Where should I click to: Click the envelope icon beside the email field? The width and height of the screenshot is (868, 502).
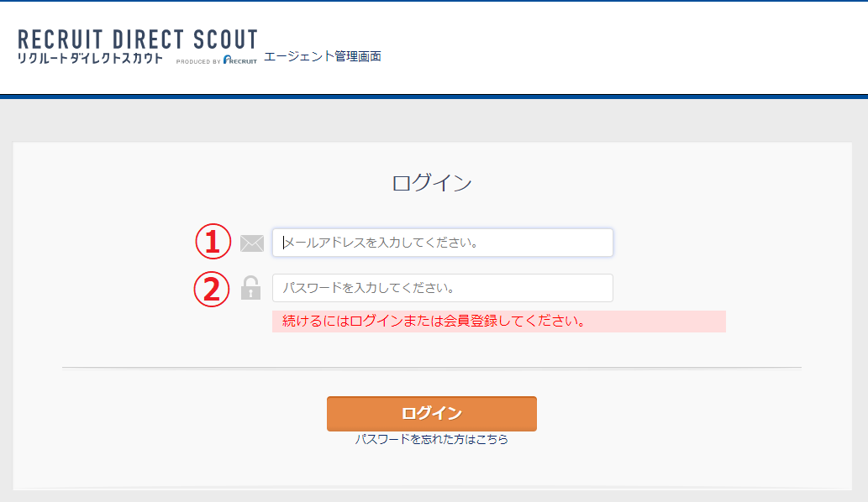[x=252, y=243]
